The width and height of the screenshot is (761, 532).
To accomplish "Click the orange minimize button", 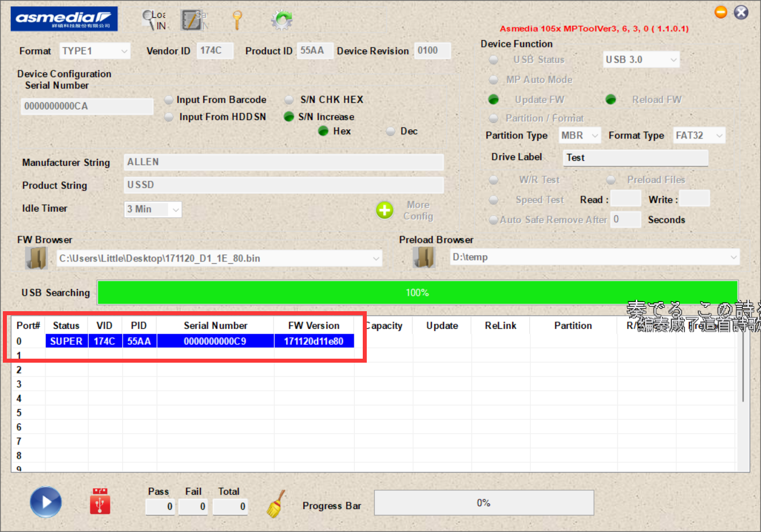I will (x=721, y=12).
